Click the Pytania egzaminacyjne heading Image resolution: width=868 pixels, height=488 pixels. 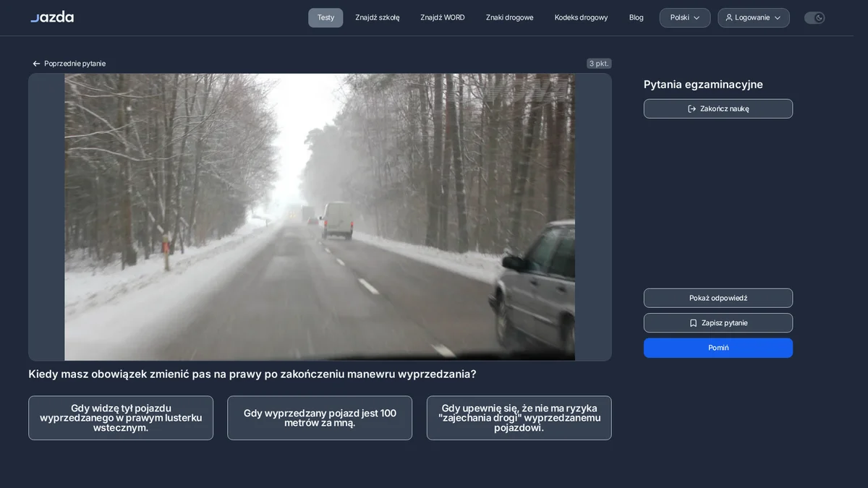tap(703, 85)
